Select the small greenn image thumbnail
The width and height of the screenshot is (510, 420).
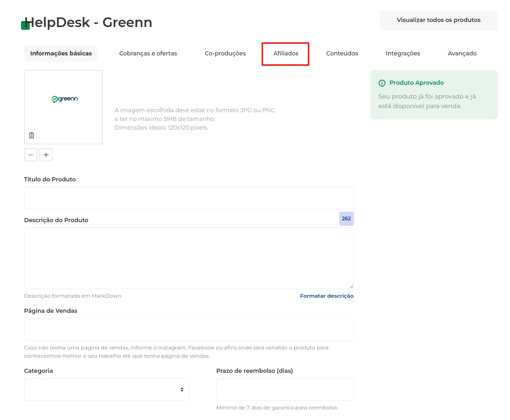(x=31, y=155)
